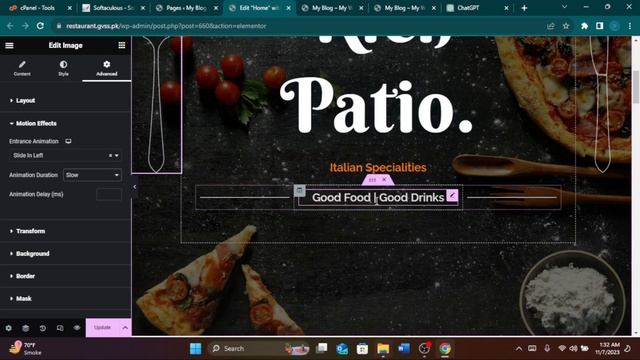Open the Slide In Left animation dropdown
The image size is (640, 360).
[65, 156]
